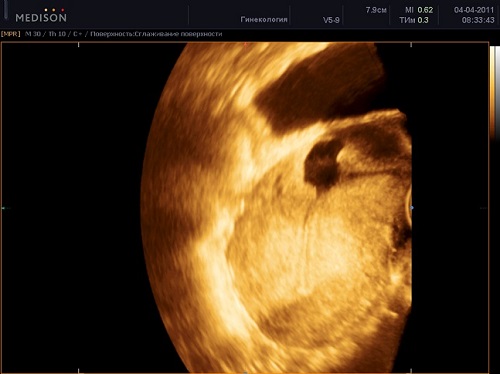Click the bottom-right white tick mark

(411, 371)
